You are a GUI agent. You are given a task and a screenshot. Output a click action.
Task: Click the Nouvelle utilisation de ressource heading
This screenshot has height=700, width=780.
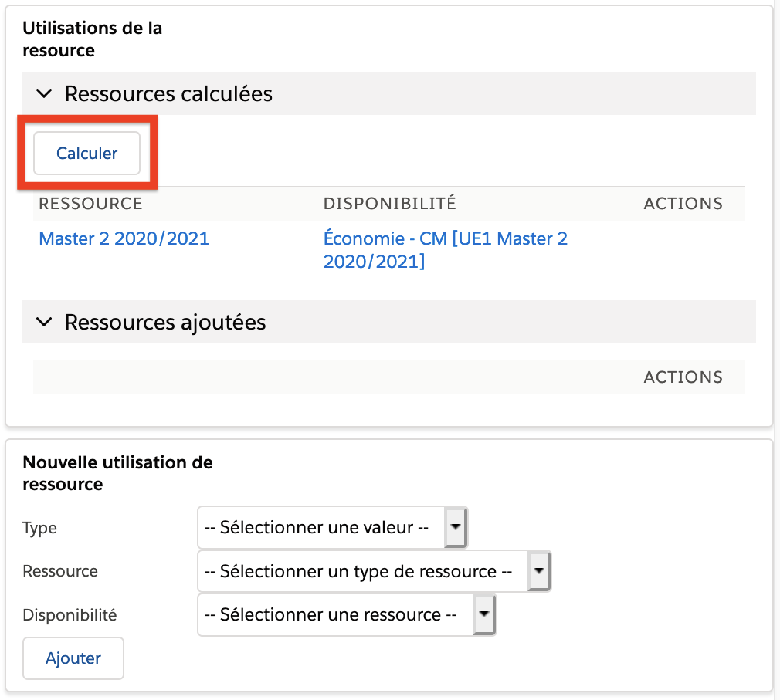pos(117,473)
